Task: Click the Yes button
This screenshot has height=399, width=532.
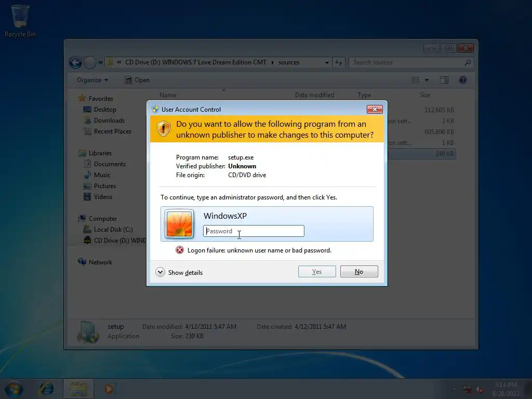Action: click(x=317, y=271)
